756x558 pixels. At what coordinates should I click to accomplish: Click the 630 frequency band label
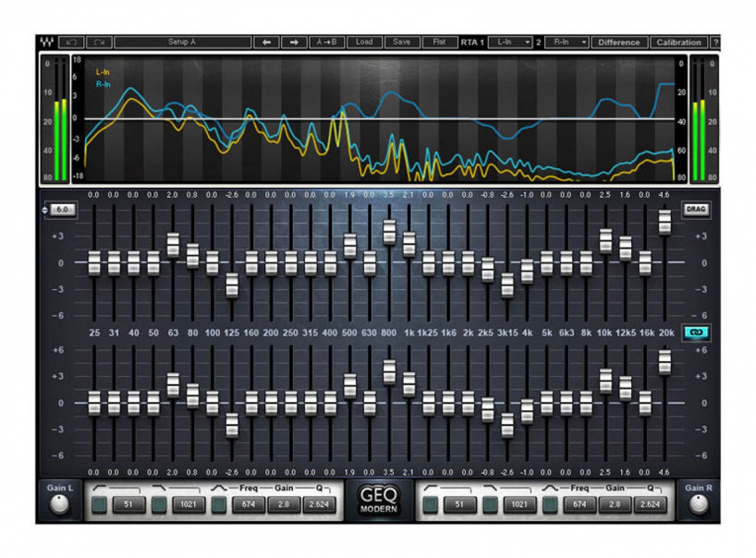coord(369,332)
